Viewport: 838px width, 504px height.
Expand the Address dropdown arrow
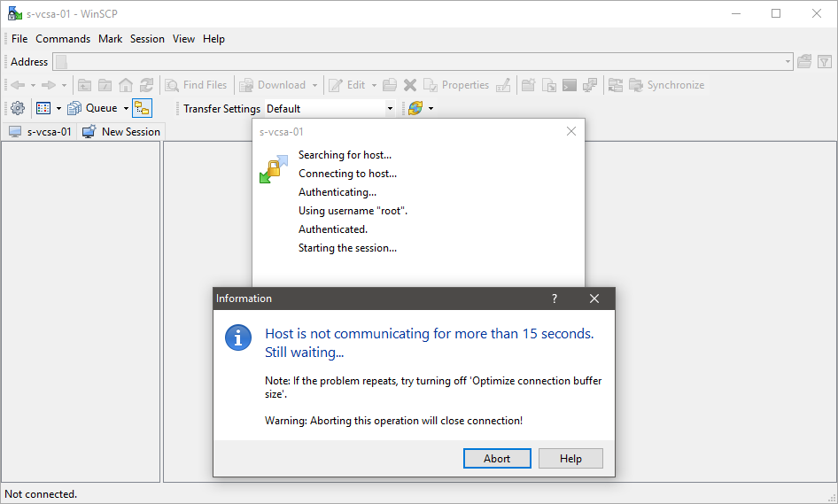(x=788, y=62)
